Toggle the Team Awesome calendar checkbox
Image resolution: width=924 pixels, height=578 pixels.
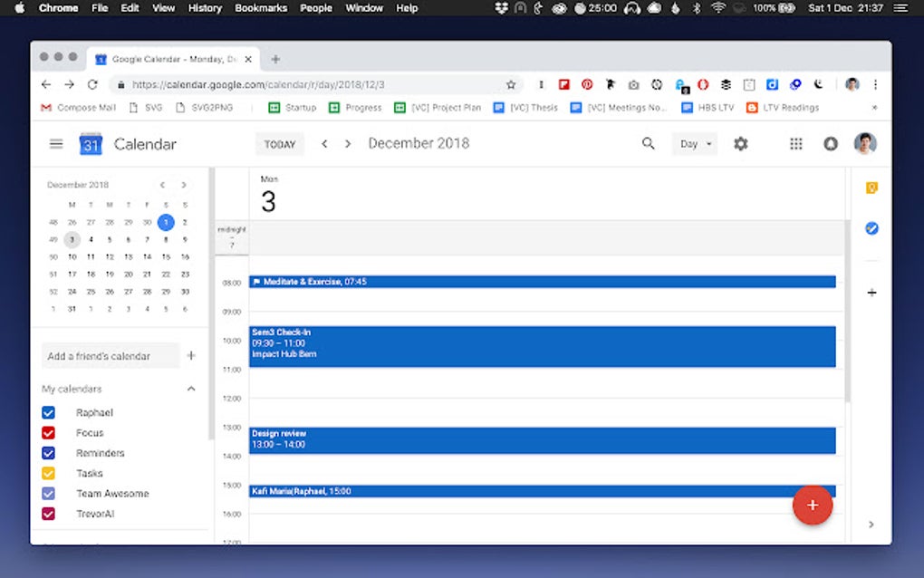[48, 493]
